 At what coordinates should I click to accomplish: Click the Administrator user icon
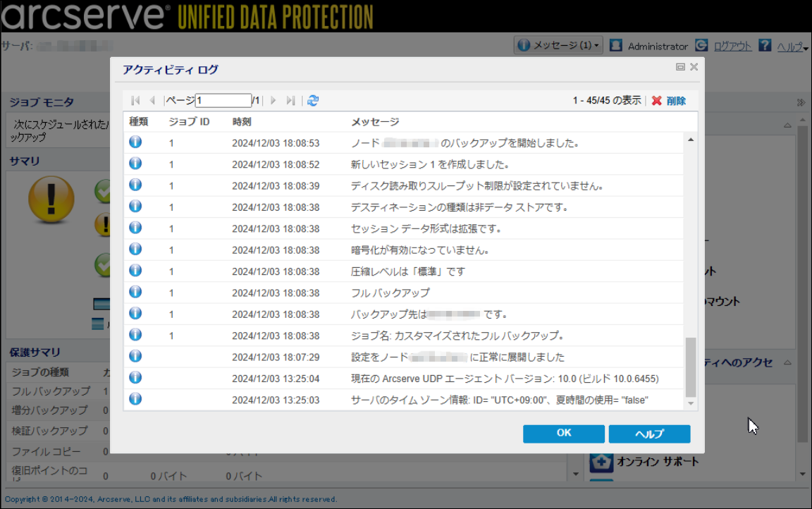(x=616, y=46)
